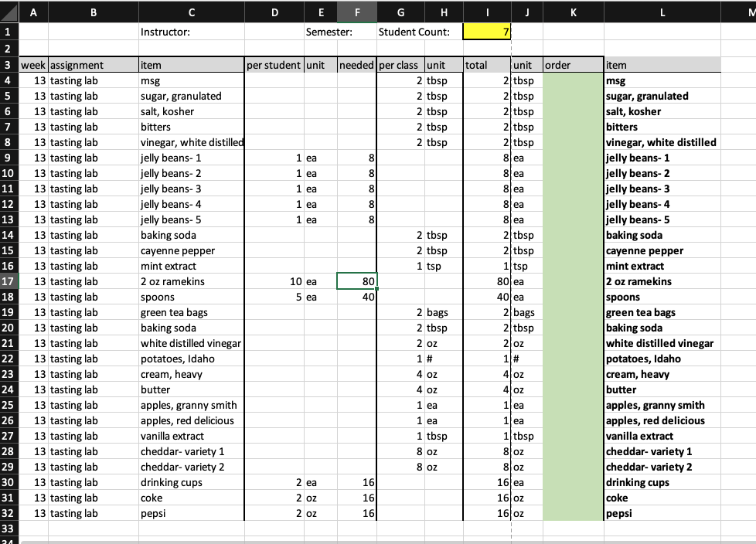Screen dimensions: 756x544
Task: Select the 'per class' header cell
Action: click(400, 65)
